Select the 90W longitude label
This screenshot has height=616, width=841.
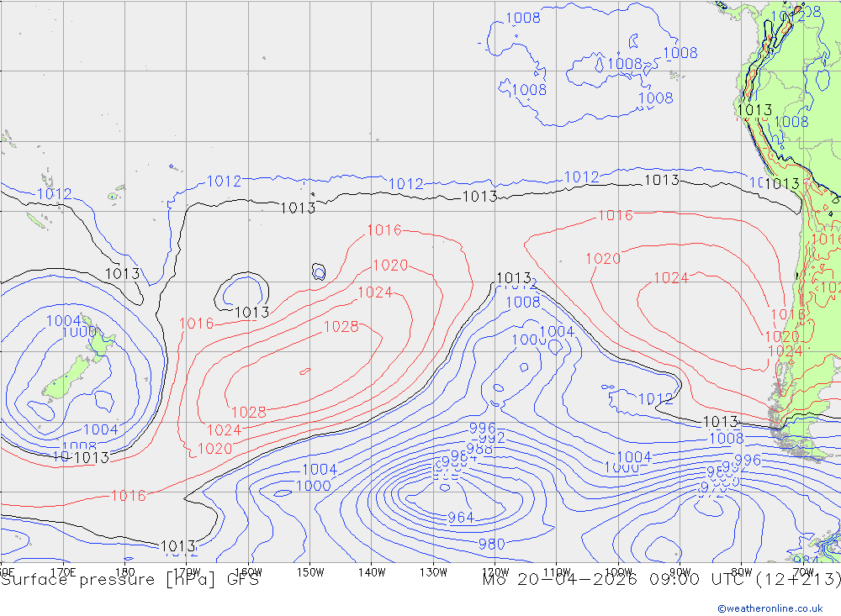(x=680, y=572)
